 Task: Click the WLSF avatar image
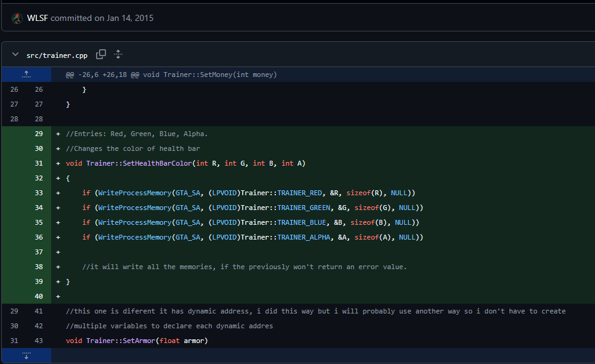coord(17,18)
